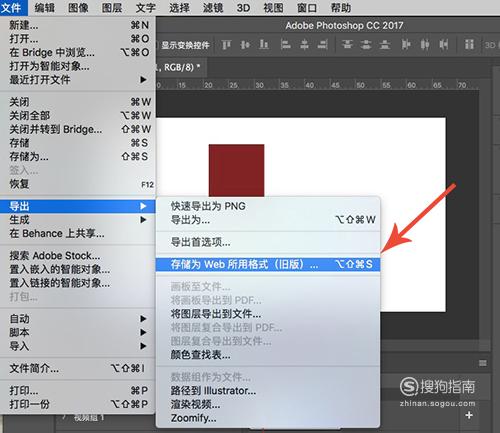Open the 文字 menu
Screen dimensions: 500x433
(145, 8)
